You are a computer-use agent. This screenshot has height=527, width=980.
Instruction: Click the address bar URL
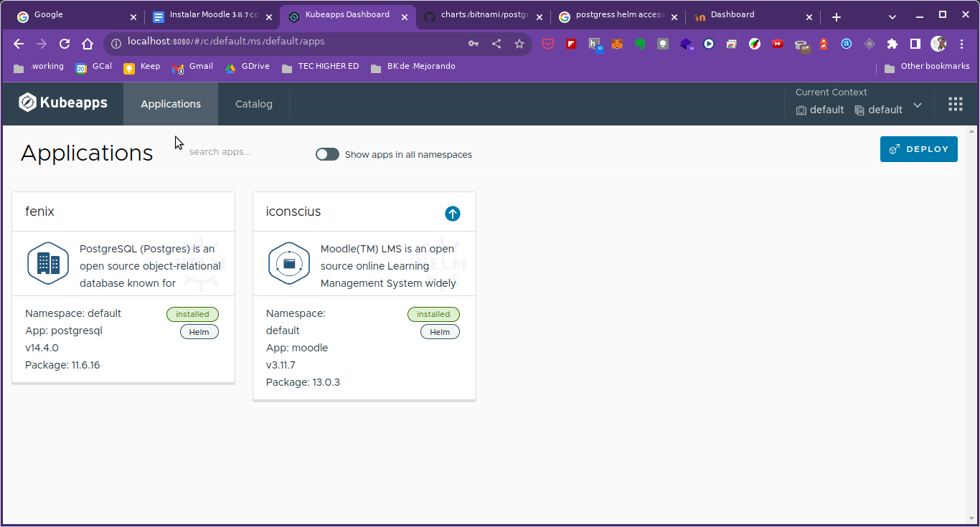[226, 42]
